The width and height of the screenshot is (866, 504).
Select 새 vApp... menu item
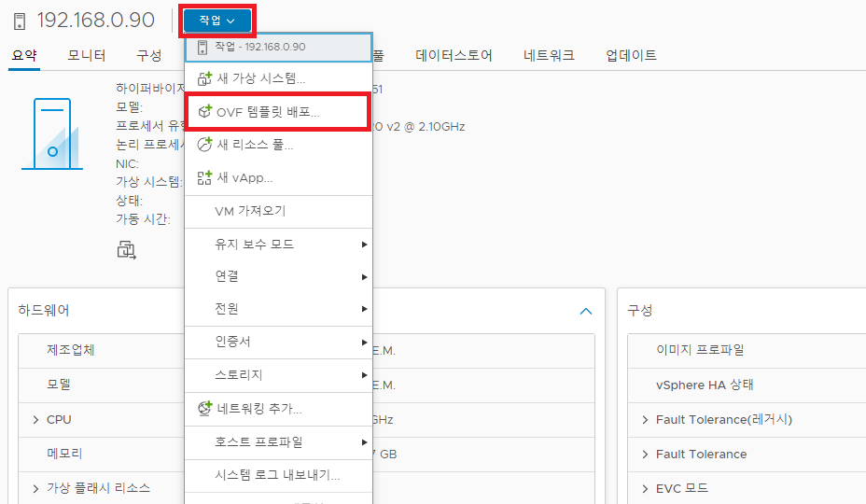point(279,178)
